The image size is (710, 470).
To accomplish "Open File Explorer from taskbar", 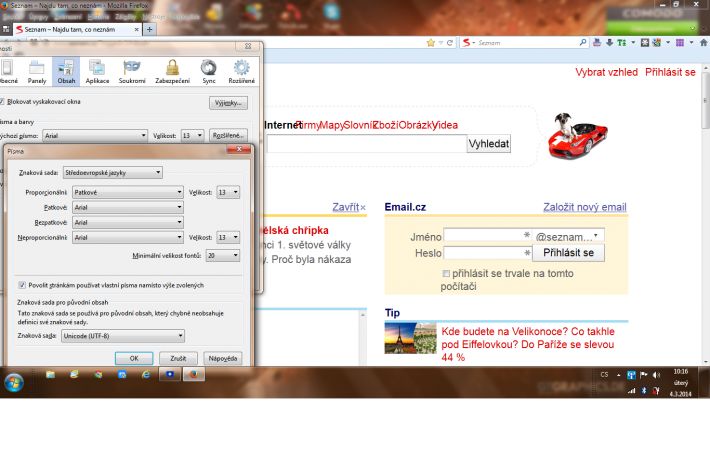I will [x=50, y=374].
